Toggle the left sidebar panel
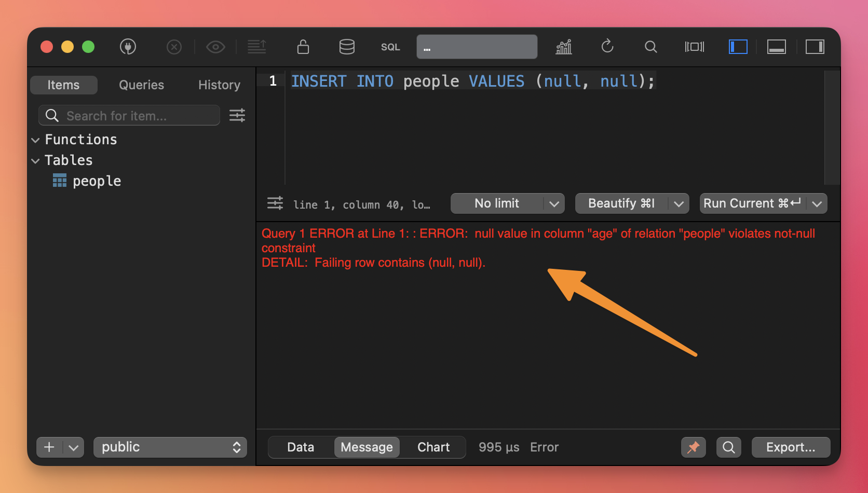 (x=738, y=47)
